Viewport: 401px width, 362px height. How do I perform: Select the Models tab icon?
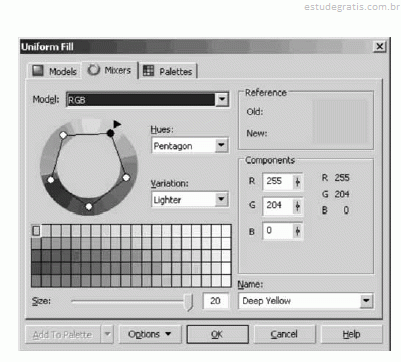[x=38, y=71]
